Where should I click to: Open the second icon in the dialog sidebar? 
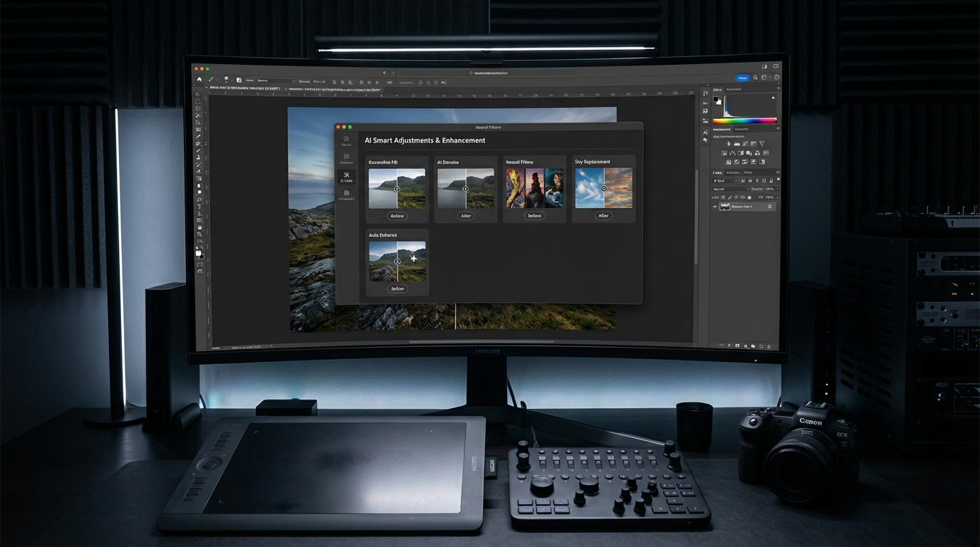(346, 158)
